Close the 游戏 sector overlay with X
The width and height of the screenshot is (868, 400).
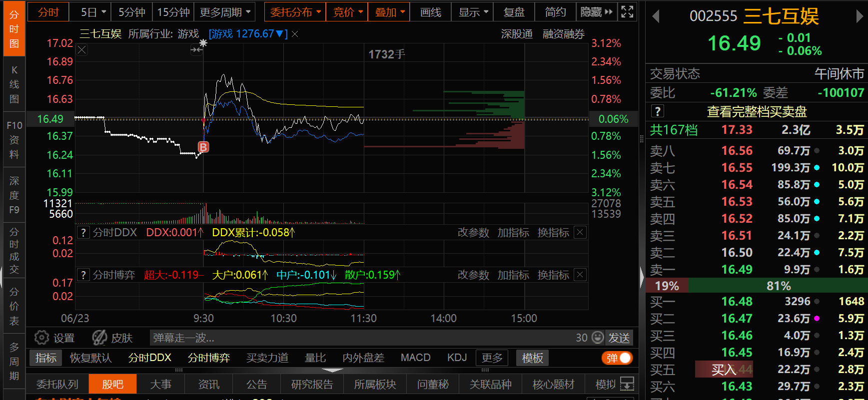(295, 34)
